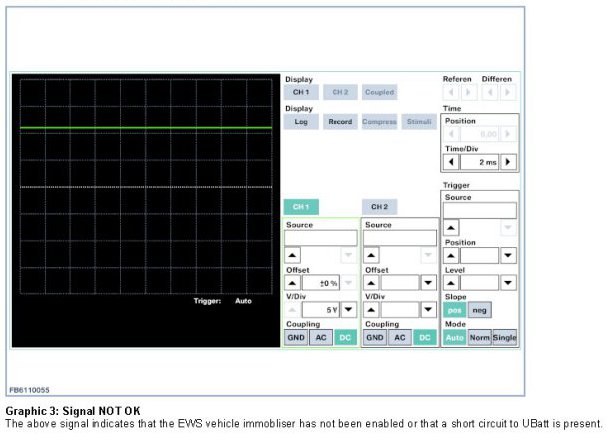The height and width of the screenshot is (441, 607).
Task: Click the CH 1 Source up arrow
Action: tap(293, 255)
